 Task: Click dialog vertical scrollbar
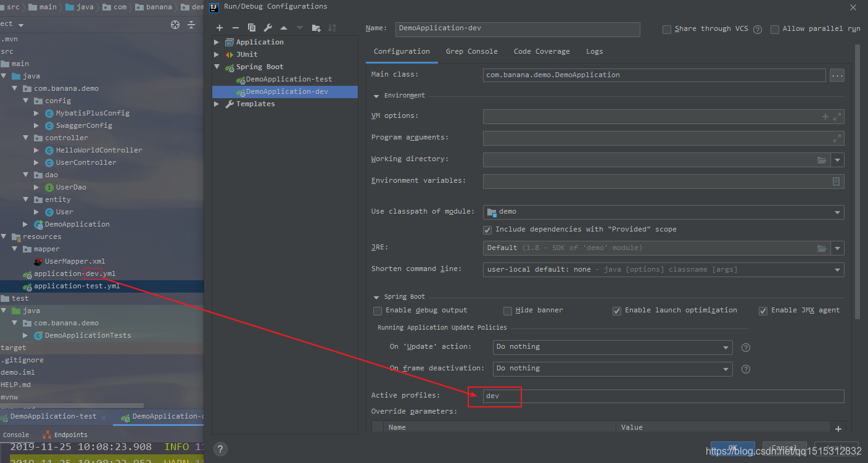(x=858, y=182)
